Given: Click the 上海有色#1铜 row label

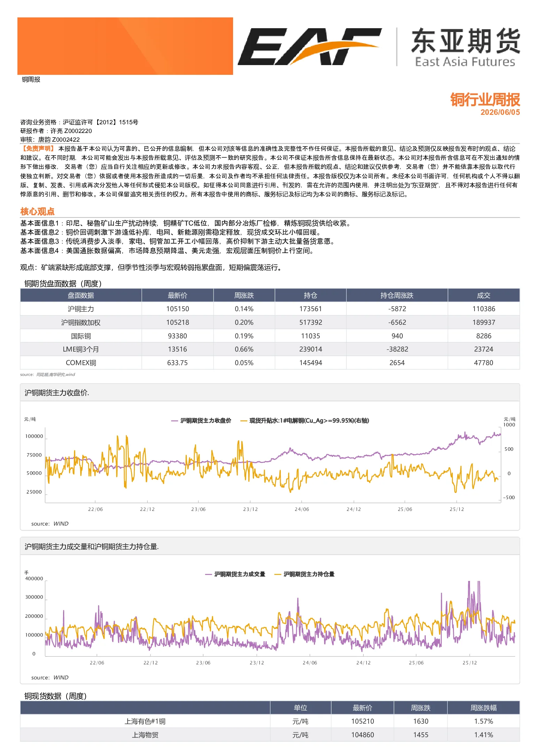Looking at the screenshot, I should (145, 721).
